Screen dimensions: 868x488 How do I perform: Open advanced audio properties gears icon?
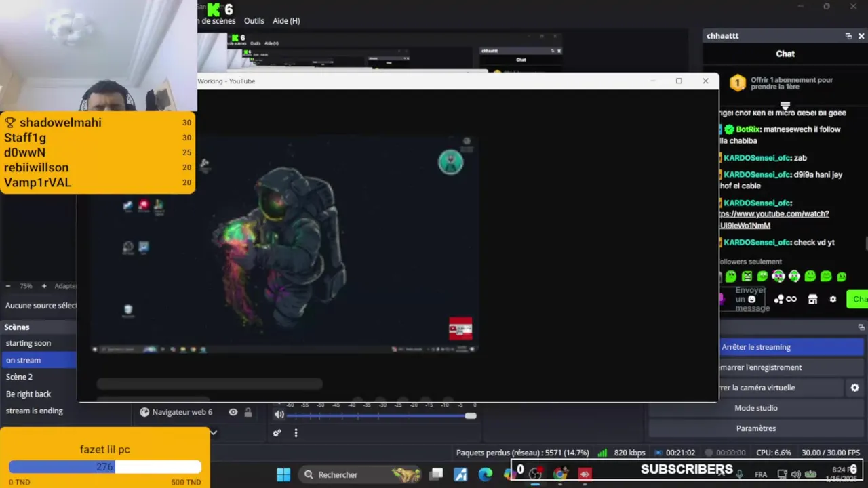coord(277,433)
